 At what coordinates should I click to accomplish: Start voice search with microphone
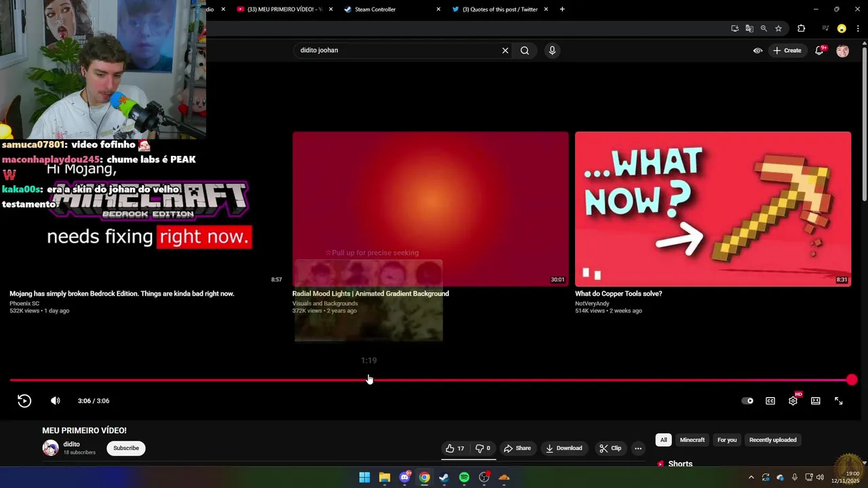[x=552, y=50]
